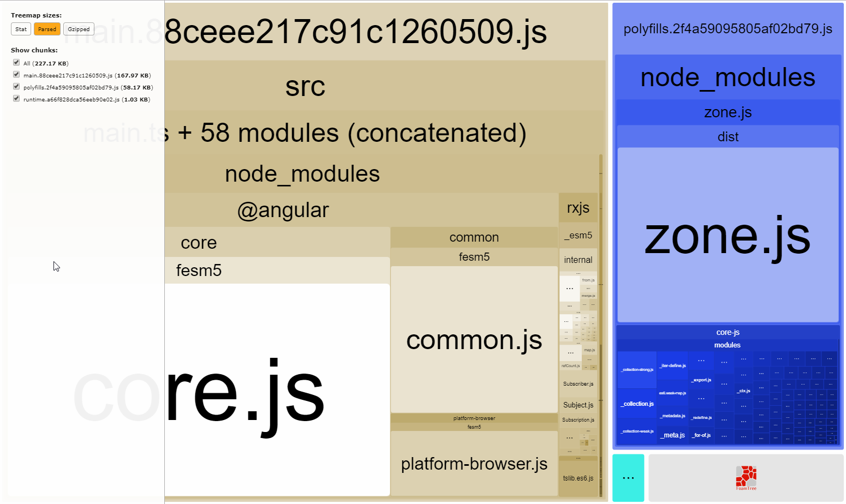Click the zone.js module block
The width and height of the screenshot is (846, 504).
(x=728, y=235)
